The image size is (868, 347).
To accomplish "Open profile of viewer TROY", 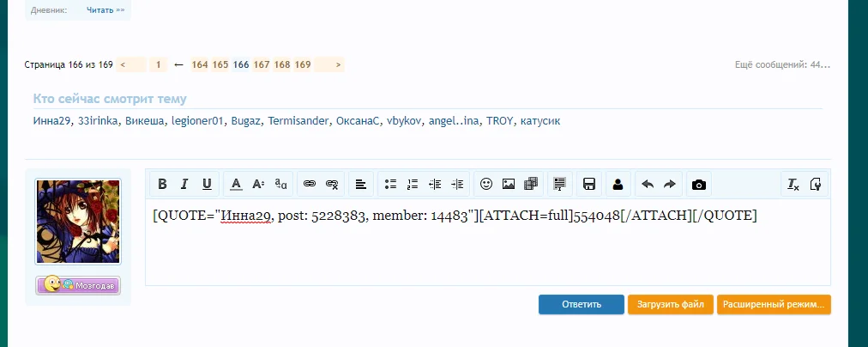I will 500,121.
